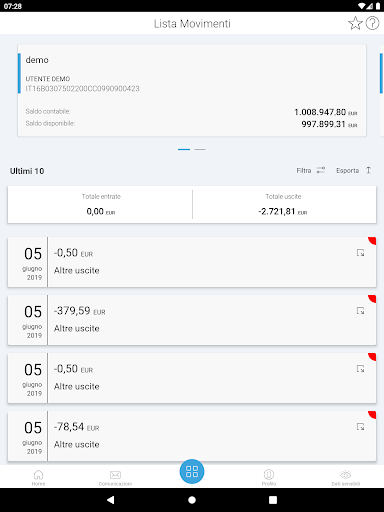The image size is (384, 512).
Task: Open the central blue menu grid button
Action: 192,471
